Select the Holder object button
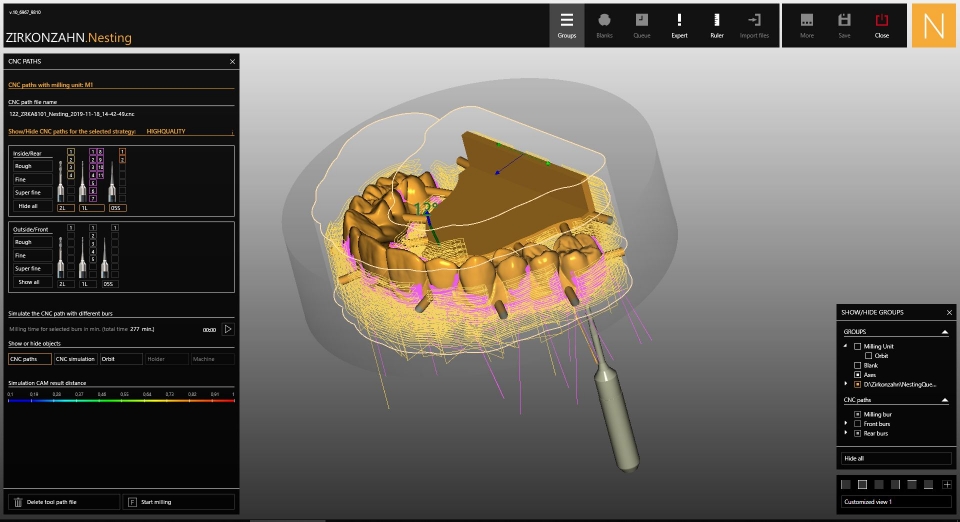This screenshot has width=960, height=522. [x=167, y=359]
